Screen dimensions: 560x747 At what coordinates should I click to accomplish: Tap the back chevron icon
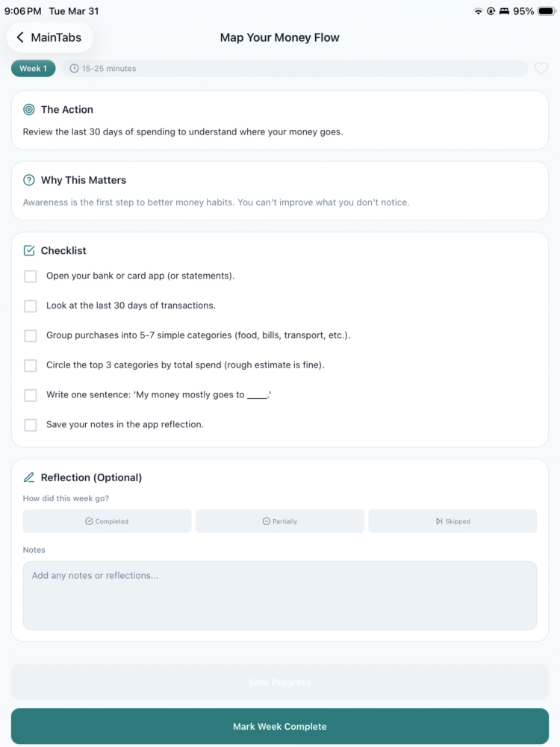pyautogui.click(x=20, y=37)
